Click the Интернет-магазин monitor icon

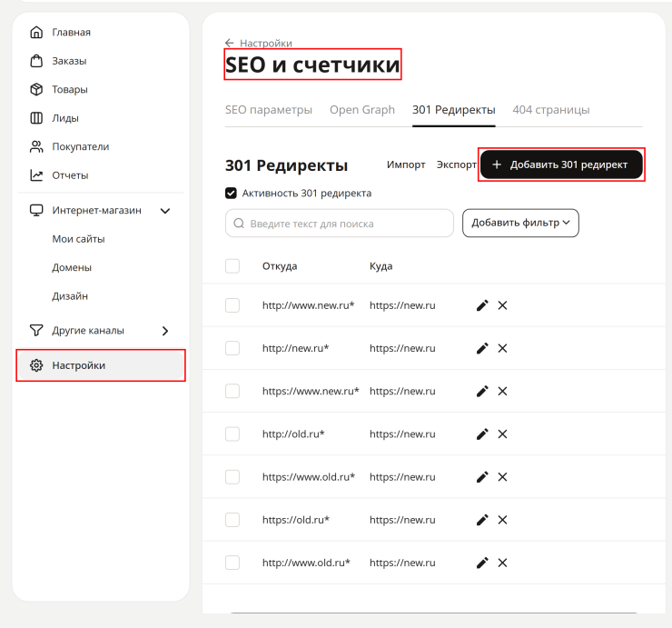[36, 210]
